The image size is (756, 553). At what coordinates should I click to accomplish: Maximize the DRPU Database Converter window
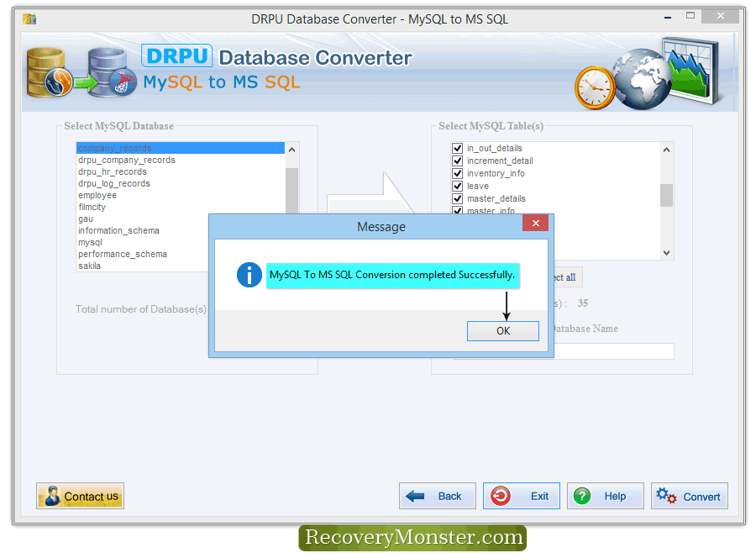tap(690, 16)
